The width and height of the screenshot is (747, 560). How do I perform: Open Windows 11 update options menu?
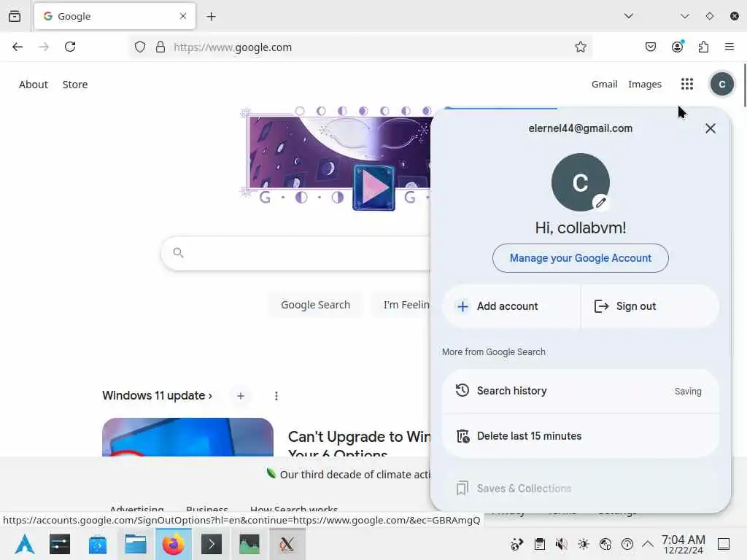tap(276, 396)
